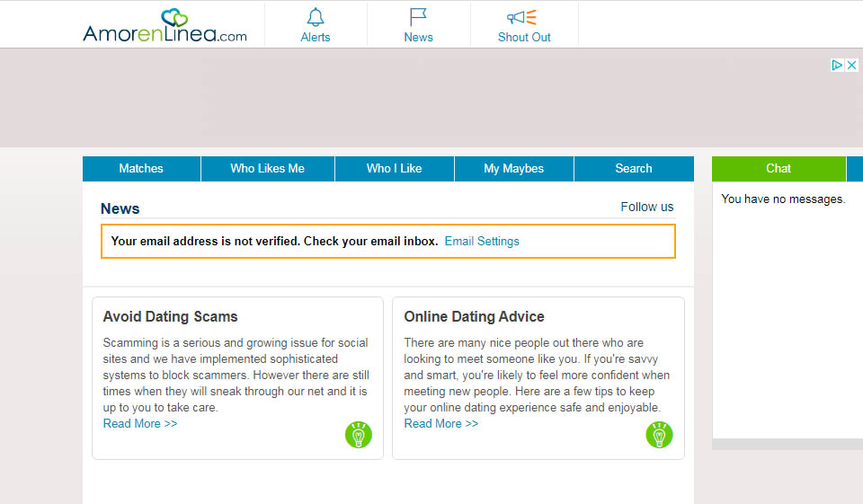Go to the My Maybes tab
Viewport: 863px width, 504px height.
coord(513,168)
